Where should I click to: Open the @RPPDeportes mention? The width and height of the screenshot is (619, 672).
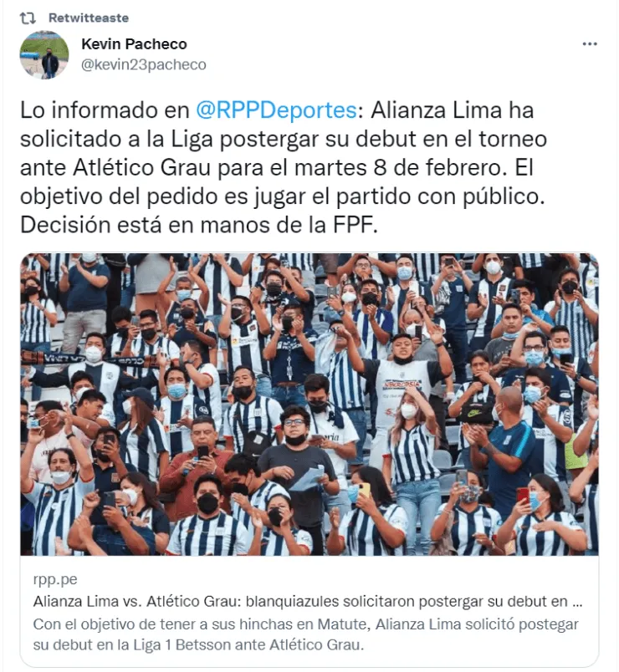(276, 110)
